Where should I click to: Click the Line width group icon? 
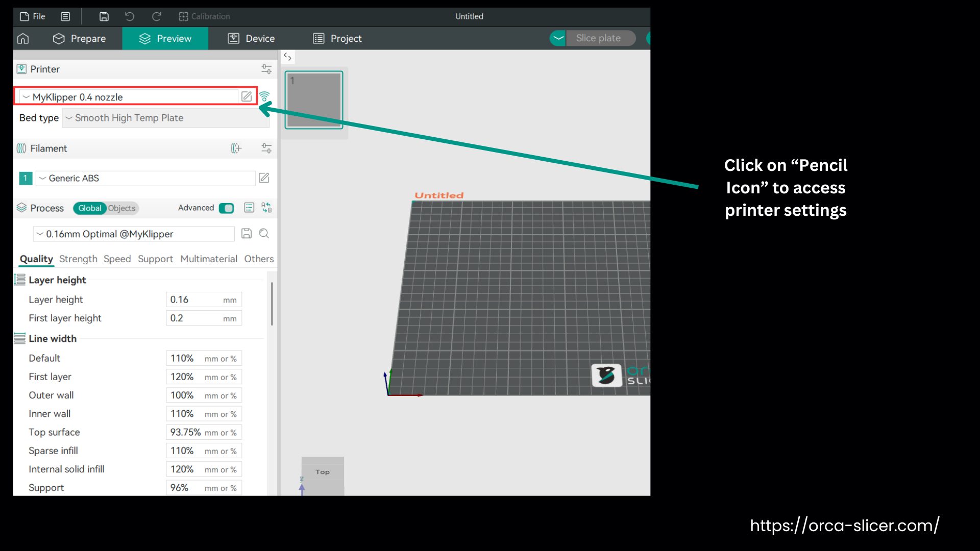[x=19, y=338]
